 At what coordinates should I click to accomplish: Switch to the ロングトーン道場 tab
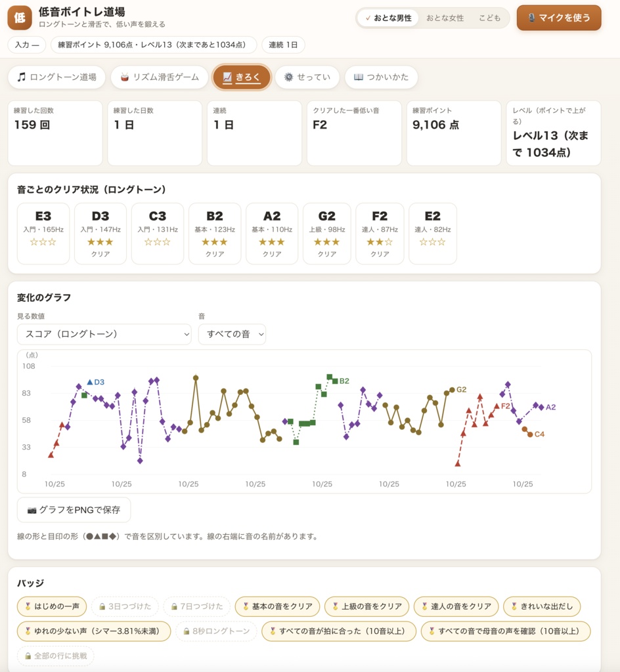(56, 77)
